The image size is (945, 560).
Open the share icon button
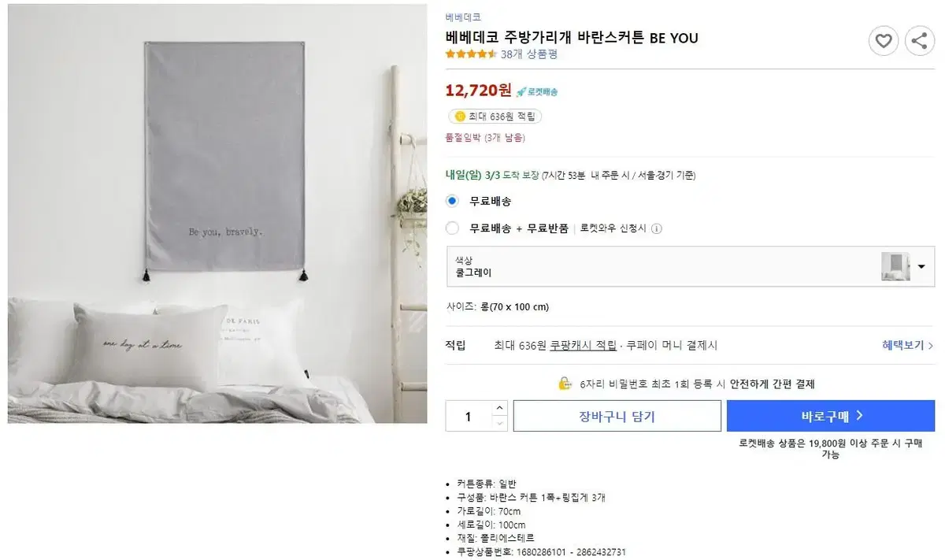tap(920, 40)
